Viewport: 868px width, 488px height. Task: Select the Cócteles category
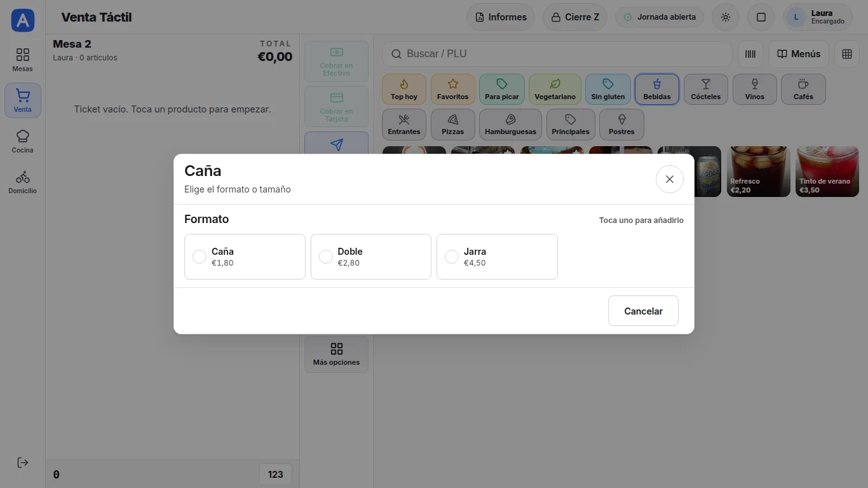(x=706, y=89)
